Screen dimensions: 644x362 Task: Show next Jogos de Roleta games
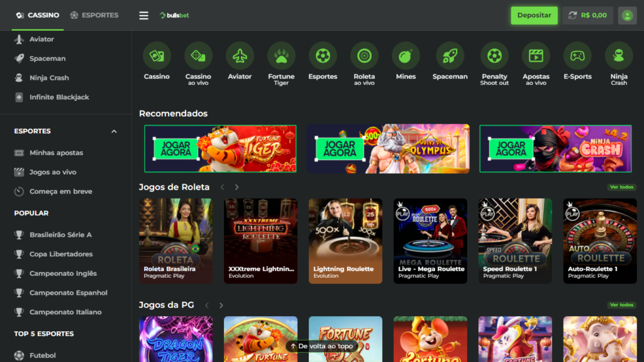click(x=237, y=187)
